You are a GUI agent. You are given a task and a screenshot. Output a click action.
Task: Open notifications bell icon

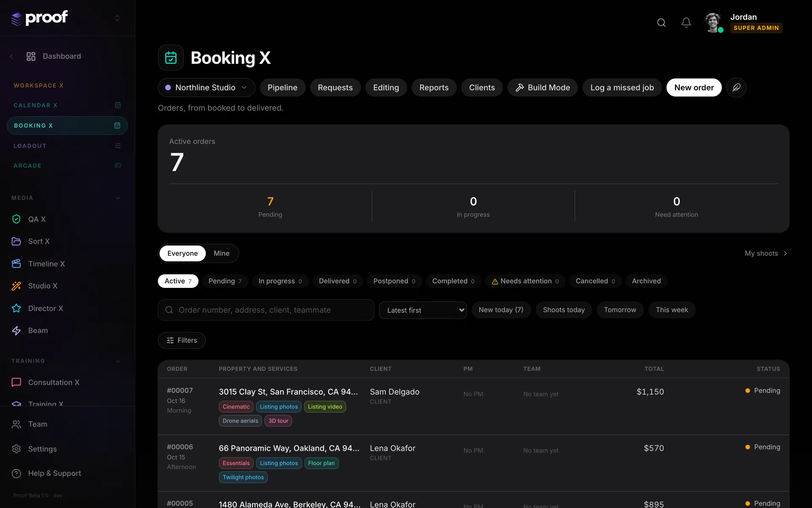[x=686, y=22]
